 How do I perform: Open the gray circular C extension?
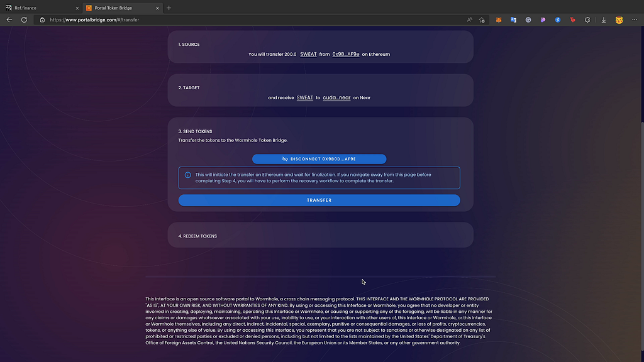click(x=528, y=19)
